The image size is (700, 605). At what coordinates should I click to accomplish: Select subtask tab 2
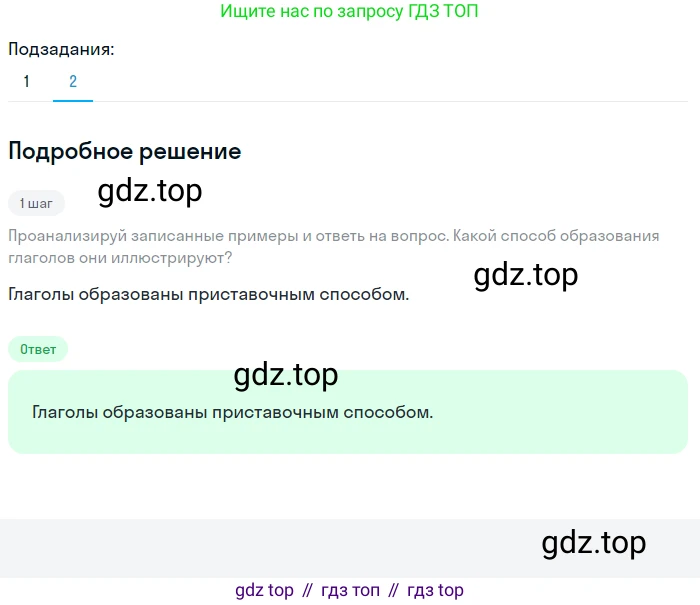pyautogui.click(x=73, y=82)
